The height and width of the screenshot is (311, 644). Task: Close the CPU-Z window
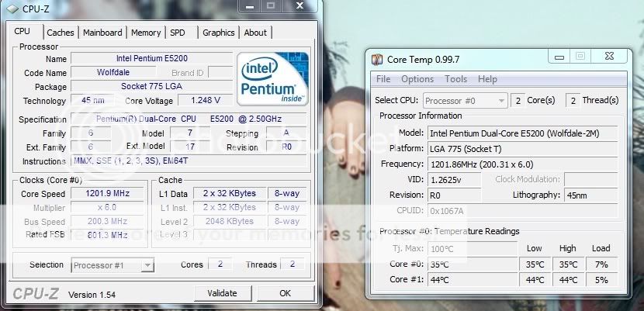click(x=299, y=5)
